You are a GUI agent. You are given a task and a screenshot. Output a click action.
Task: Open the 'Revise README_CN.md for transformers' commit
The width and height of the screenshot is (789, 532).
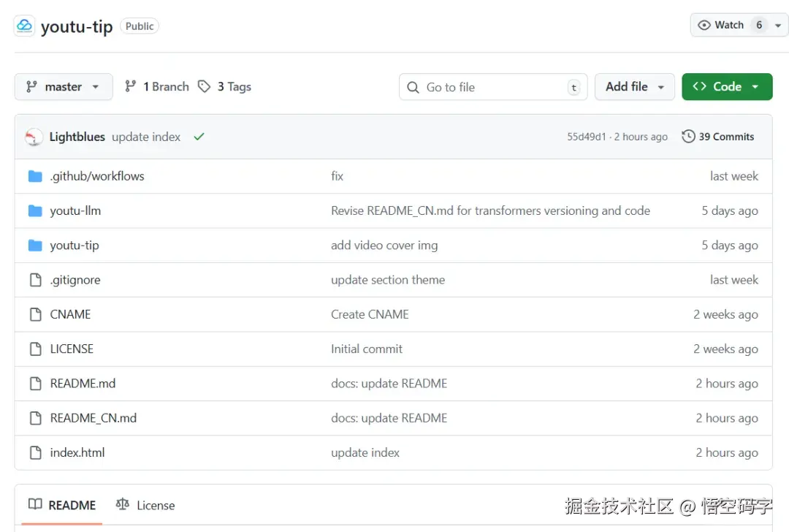(x=491, y=211)
